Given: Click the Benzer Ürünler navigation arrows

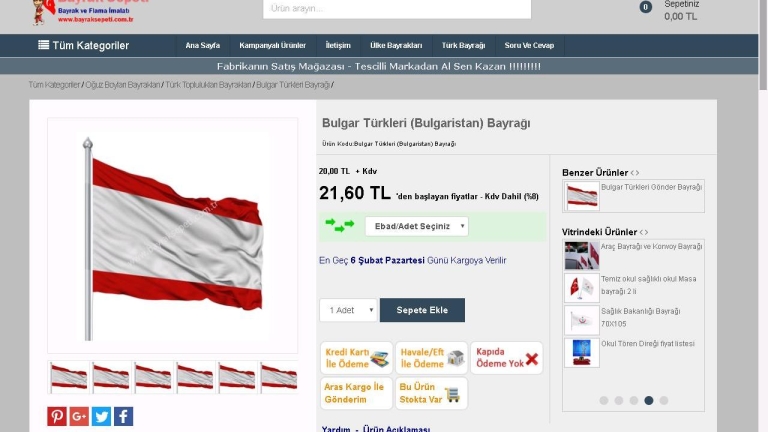Looking at the screenshot, I should 635,172.
